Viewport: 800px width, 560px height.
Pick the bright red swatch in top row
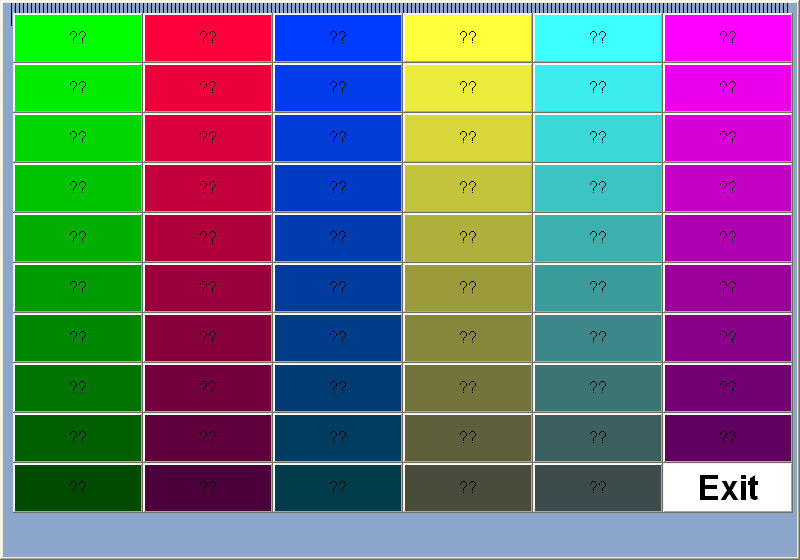208,38
